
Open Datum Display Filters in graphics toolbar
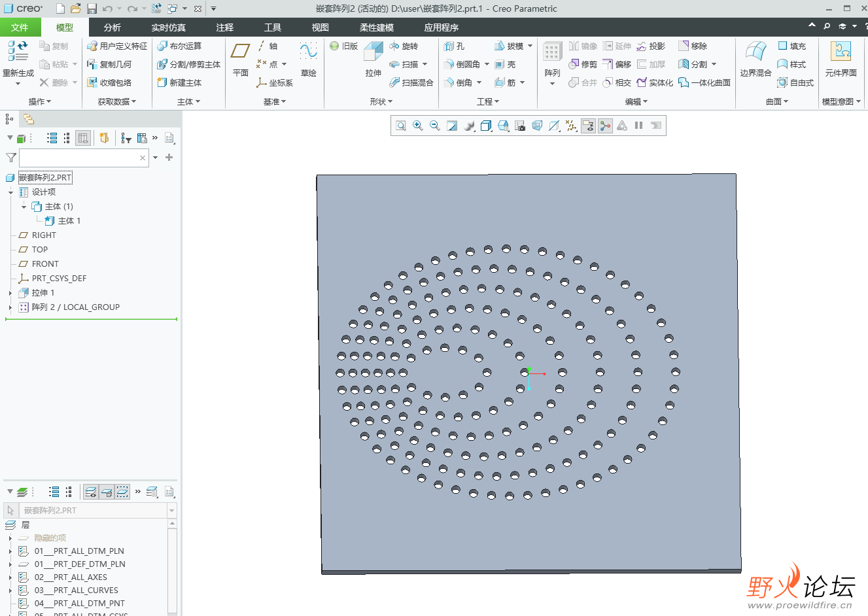pos(571,126)
